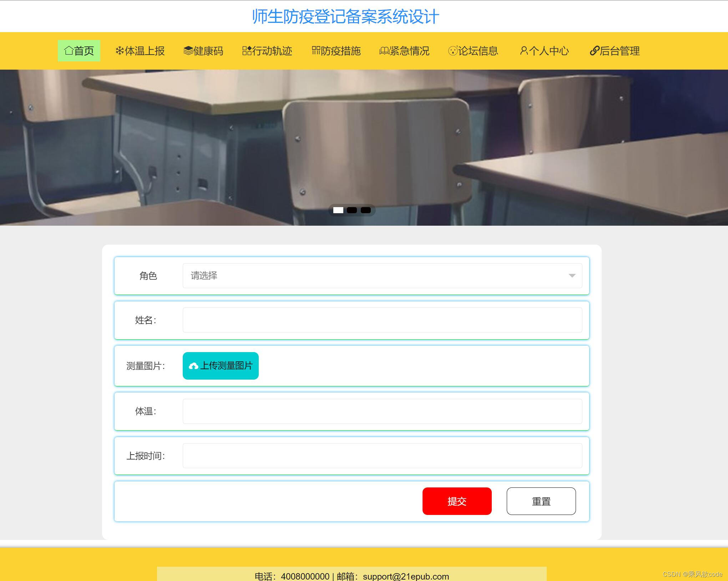728x581 pixels.
Task: Click the 个人中心 person icon
Action: [x=524, y=51]
